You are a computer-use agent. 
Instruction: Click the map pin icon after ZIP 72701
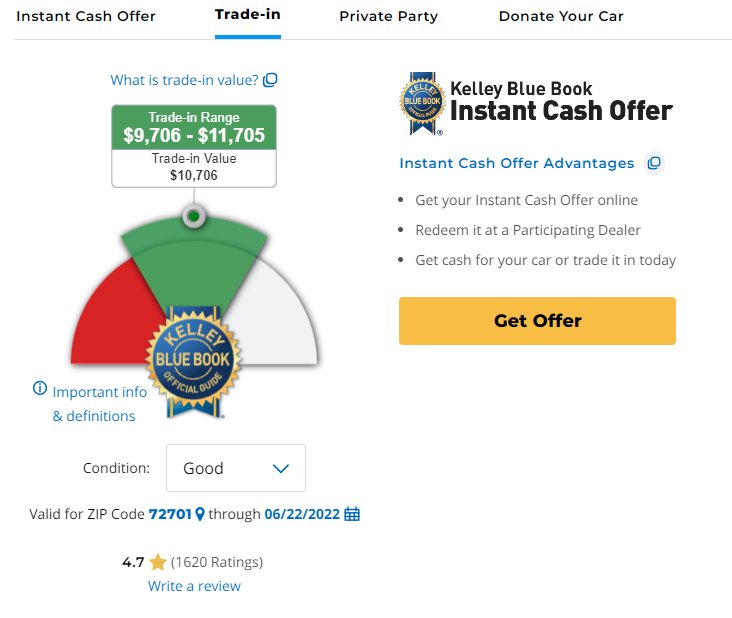(x=200, y=514)
